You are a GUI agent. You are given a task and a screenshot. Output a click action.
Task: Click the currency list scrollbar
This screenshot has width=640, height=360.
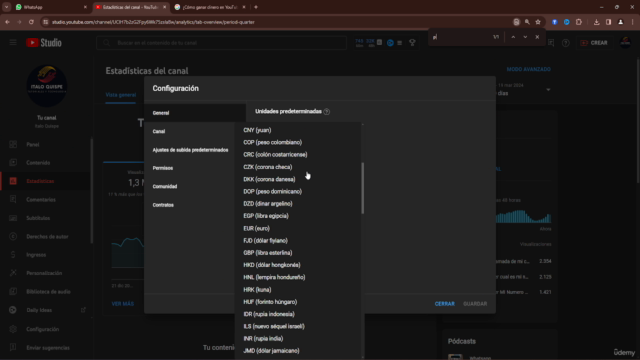[362, 188]
